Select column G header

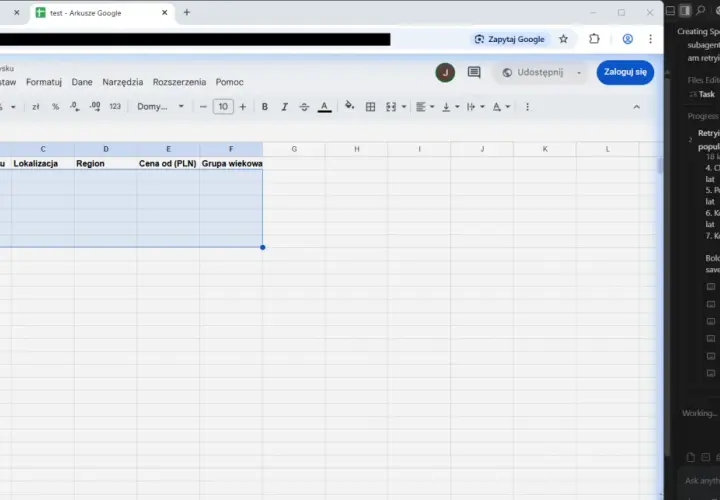pos(294,149)
